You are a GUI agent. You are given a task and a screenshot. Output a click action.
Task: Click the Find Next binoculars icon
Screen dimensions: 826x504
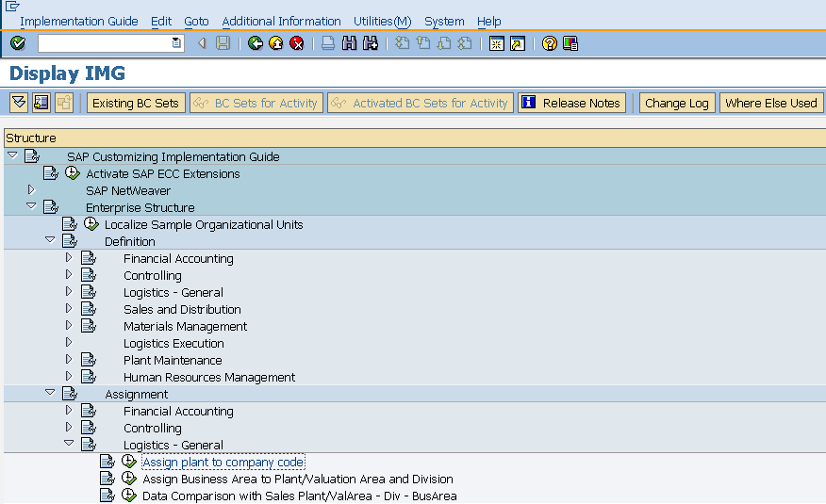click(x=371, y=43)
